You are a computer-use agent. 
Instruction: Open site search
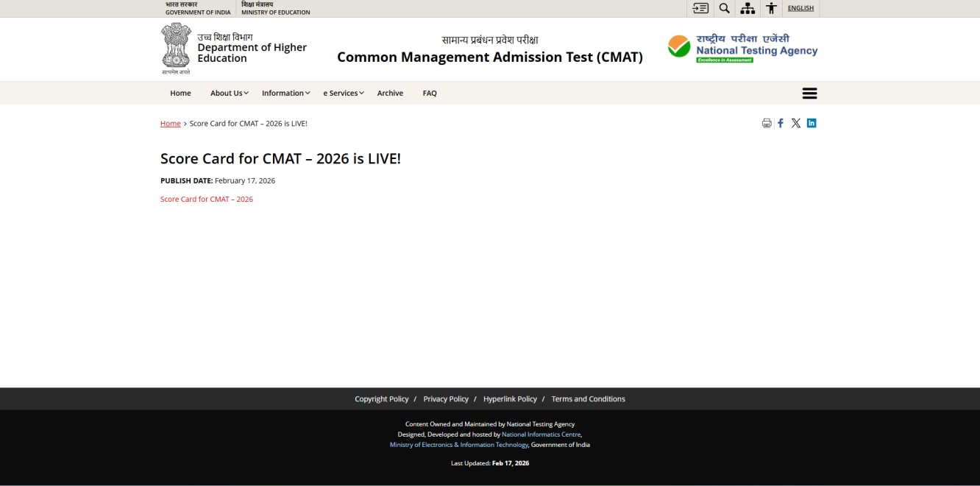coord(724,8)
